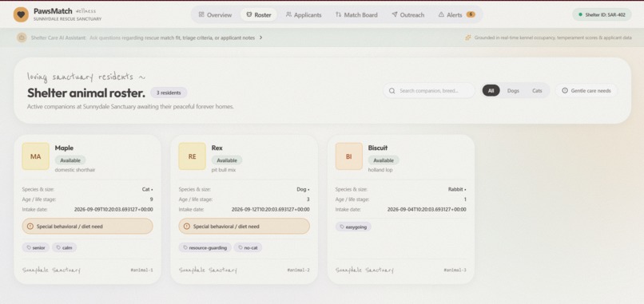Open the Outreach tab
644x304 pixels.
(x=407, y=15)
